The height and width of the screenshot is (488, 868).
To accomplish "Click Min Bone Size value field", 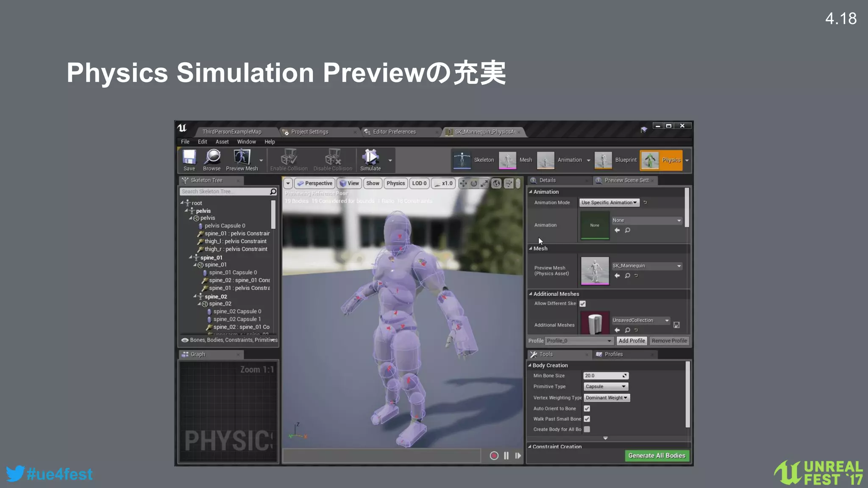I will 606,376.
